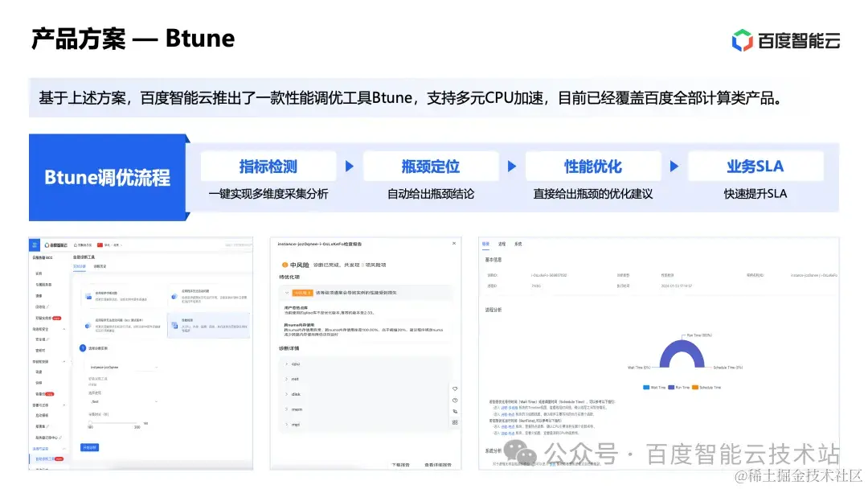Select the highlighted performance diagnosis card
The height and width of the screenshot is (489, 868).
(x=209, y=326)
